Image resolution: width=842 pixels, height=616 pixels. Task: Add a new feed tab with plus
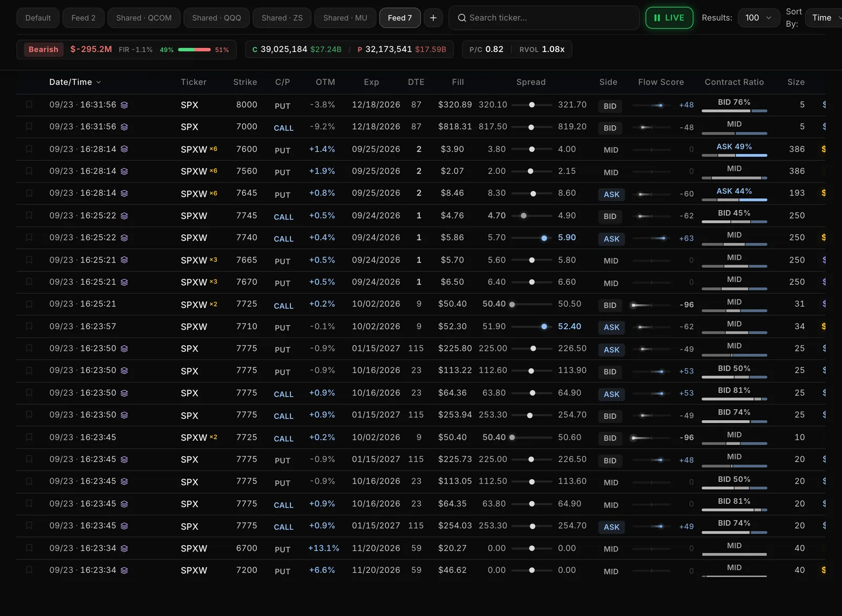click(433, 18)
